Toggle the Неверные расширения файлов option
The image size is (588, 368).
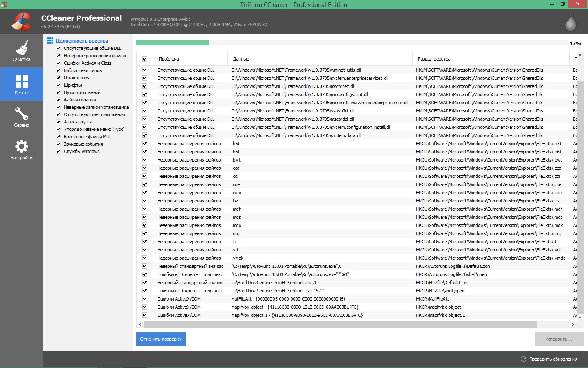(58, 56)
